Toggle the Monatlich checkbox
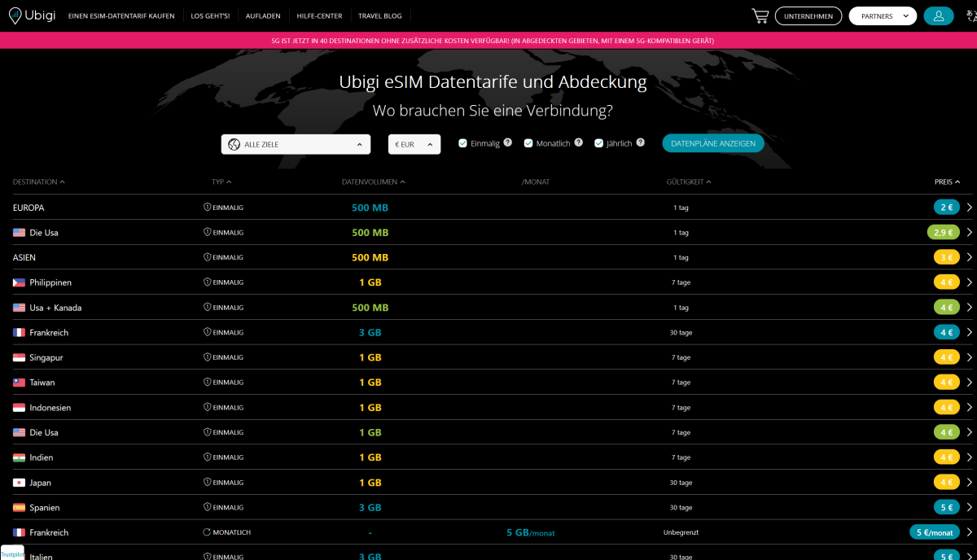977x560 pixels. tap(528, 143)
